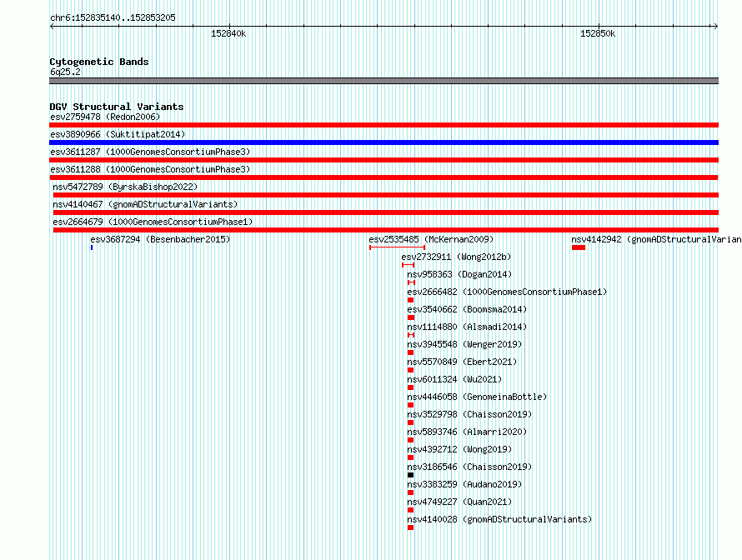Select the red nsv5472789 variant bar
The image size is (742, 560).
[x=386, y=195]
